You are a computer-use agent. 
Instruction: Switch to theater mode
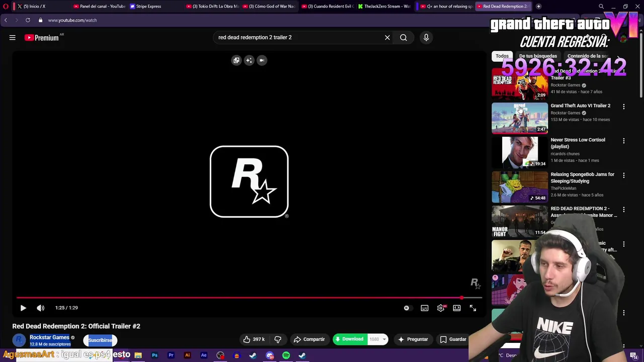tap(457, 308)
